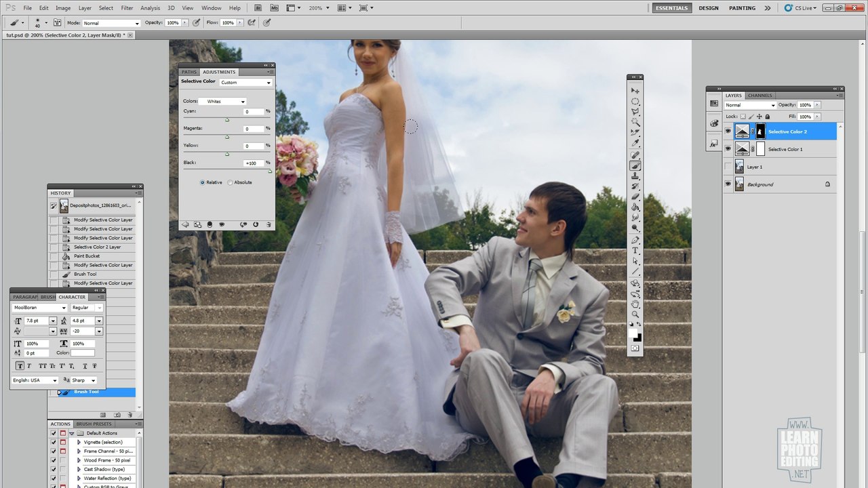This screenshot has width=868, height=488.
Task: Open Selective Color preset dropdown
Action: point(245,83)
